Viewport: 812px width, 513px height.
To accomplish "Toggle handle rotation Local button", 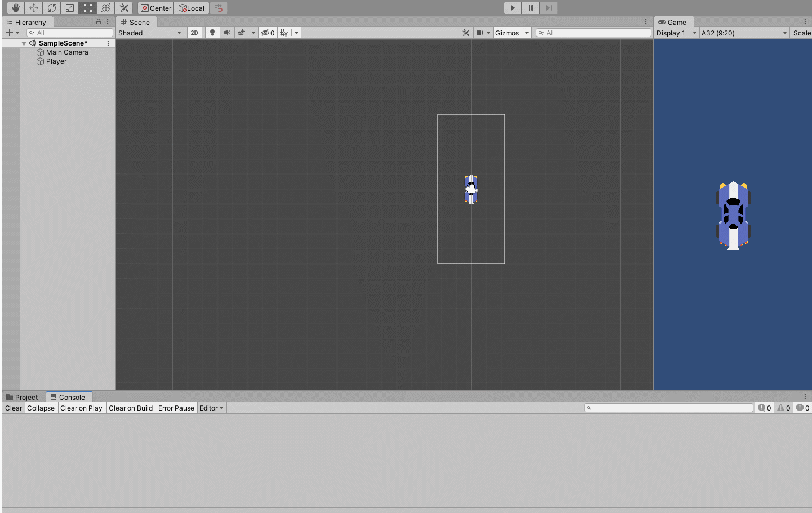I will click(192, 8).
